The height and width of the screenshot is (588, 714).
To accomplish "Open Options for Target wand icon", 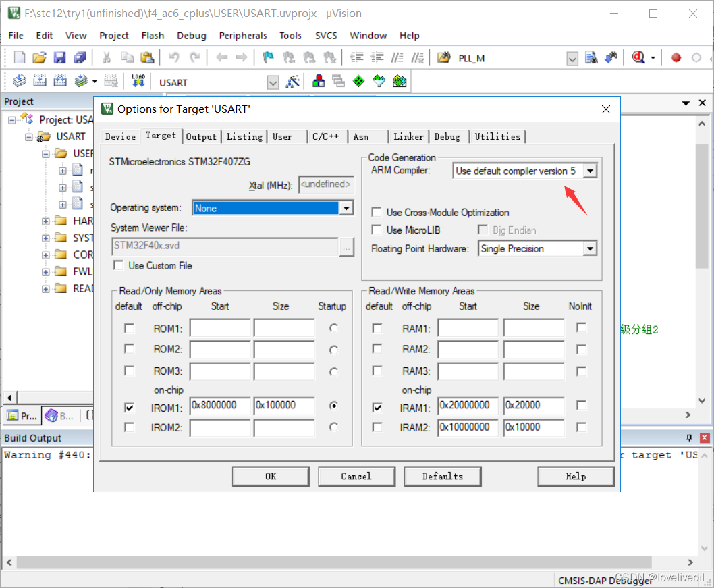I will (293, 82).
